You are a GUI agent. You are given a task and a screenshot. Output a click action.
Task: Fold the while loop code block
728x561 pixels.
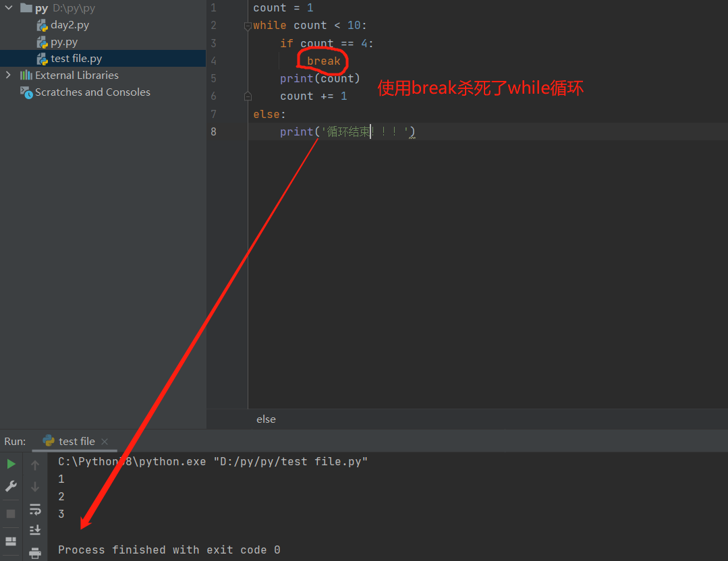click(248, 26)
